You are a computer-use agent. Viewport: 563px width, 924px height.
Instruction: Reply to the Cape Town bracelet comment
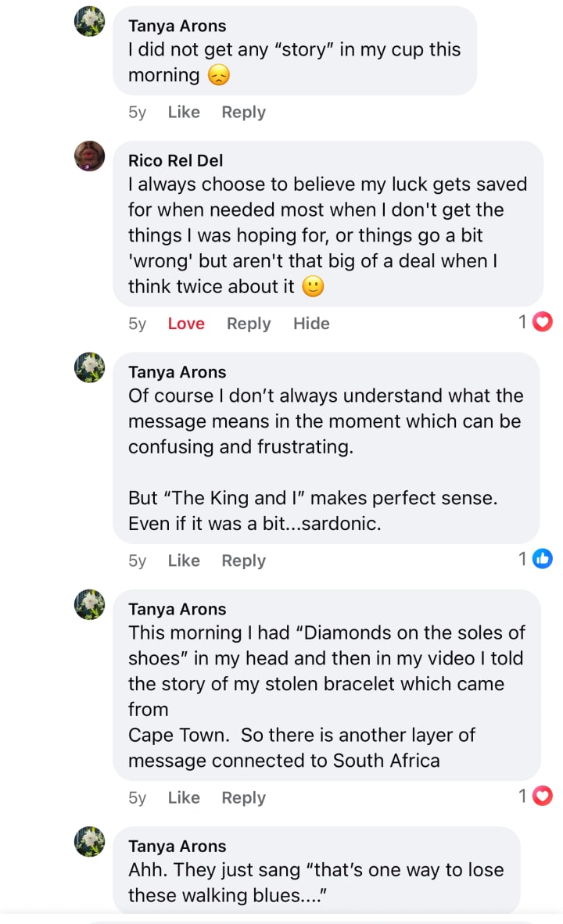(x=243, y=797)
